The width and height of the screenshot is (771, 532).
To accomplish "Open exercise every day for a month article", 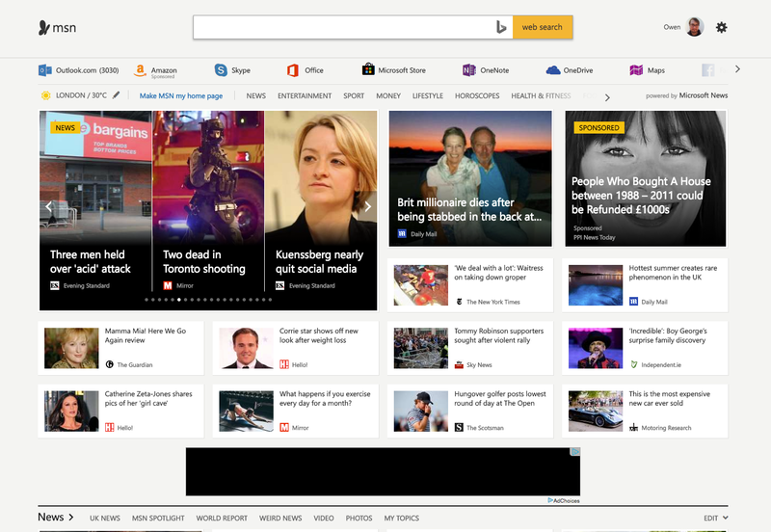I will [296, 411].
